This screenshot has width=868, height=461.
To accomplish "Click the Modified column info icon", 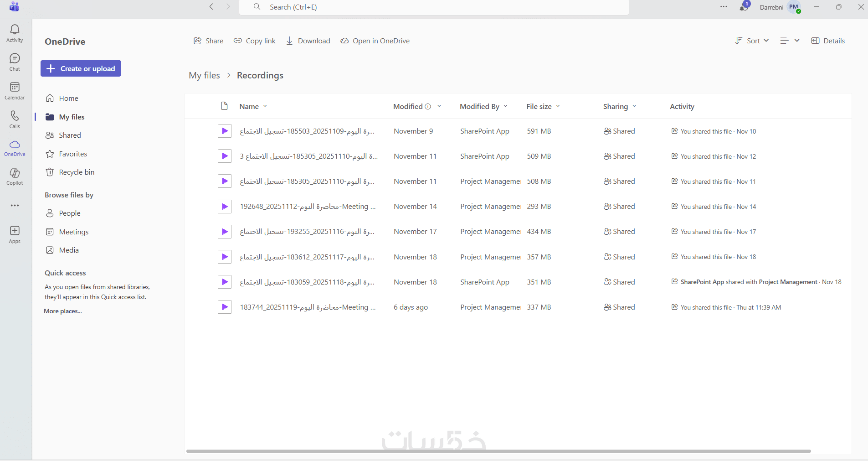I will pos(428,106).
